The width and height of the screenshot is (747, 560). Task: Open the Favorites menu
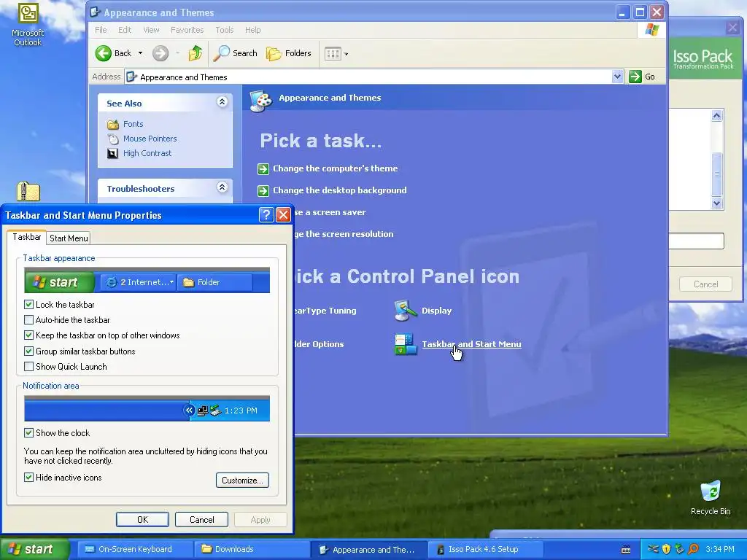[x=187, y=30]
